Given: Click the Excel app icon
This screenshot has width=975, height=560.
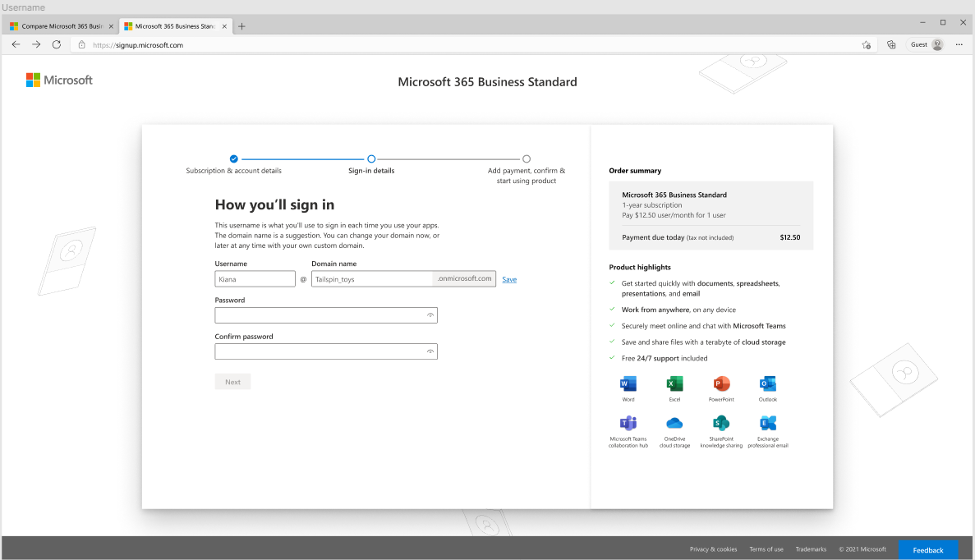Looking at the screenshot, I should click(x=674, y=383).
